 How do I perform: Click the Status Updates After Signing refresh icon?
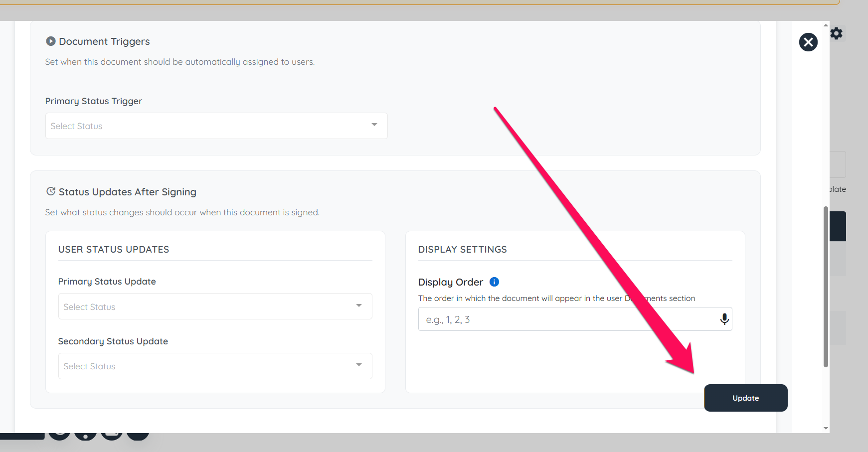pyautogui.click(x=50, y=191)
